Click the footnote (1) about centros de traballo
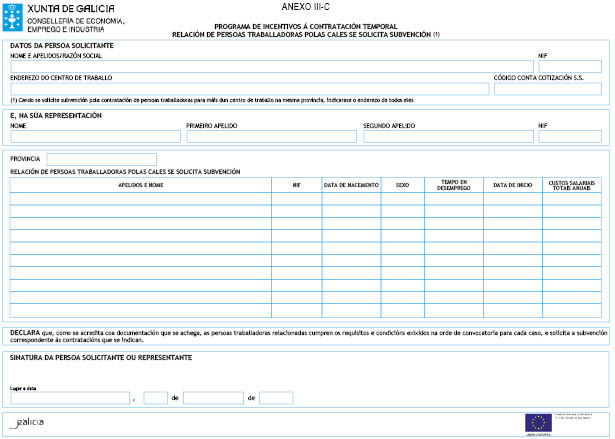 tap(212, 100)
